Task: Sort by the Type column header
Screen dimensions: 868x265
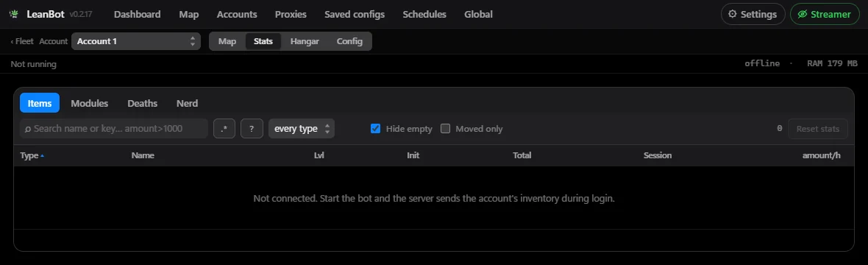Action: pyautogui.click(x=29, y=156)
